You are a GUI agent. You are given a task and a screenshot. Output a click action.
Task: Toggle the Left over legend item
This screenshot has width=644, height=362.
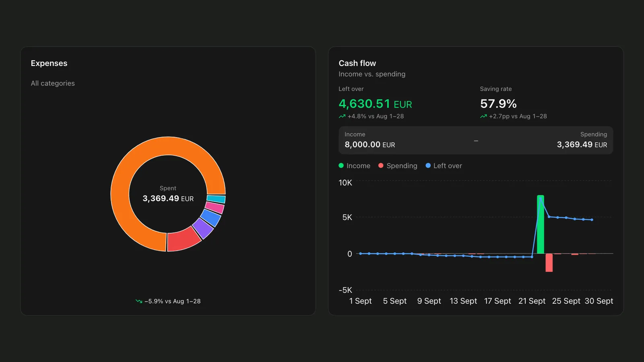coord(444,166)
